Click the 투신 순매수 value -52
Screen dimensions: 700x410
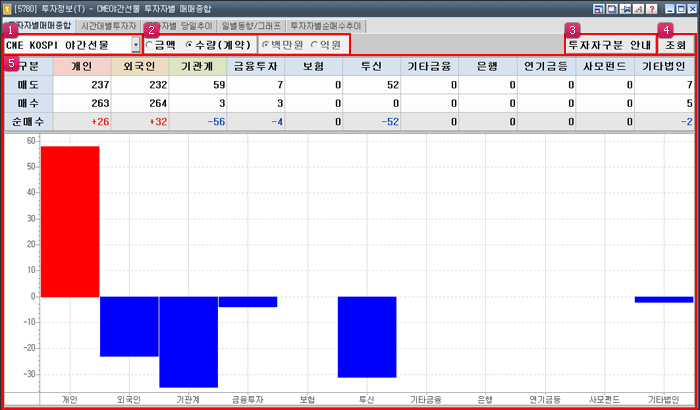click(390, 122)
